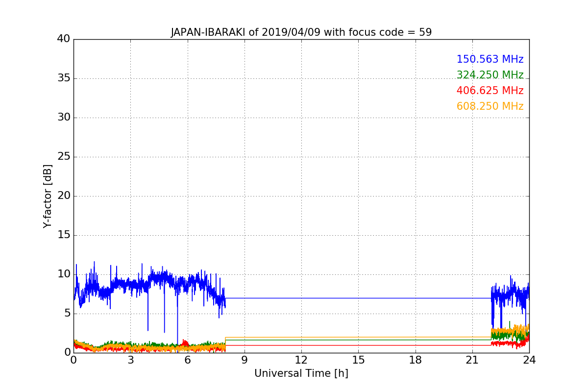Click the x-axis tick label 24
This screenshot has width=588, height=392.
point(529,360)
